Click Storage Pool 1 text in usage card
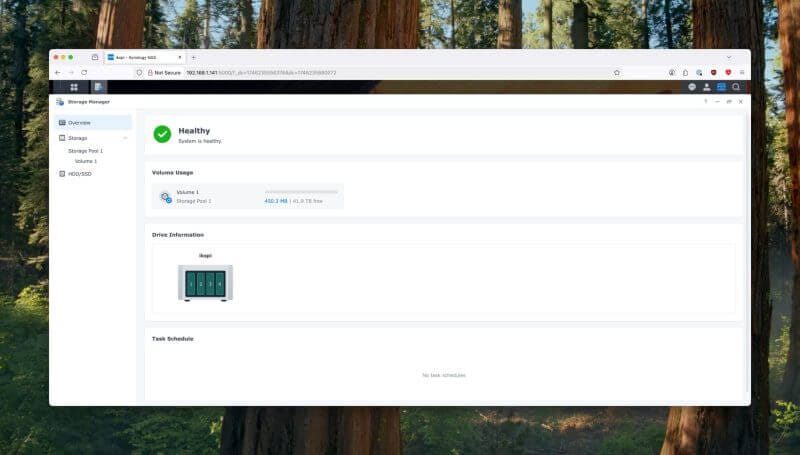The height and width of the screenshot is (455, 800). click(194, 201)
